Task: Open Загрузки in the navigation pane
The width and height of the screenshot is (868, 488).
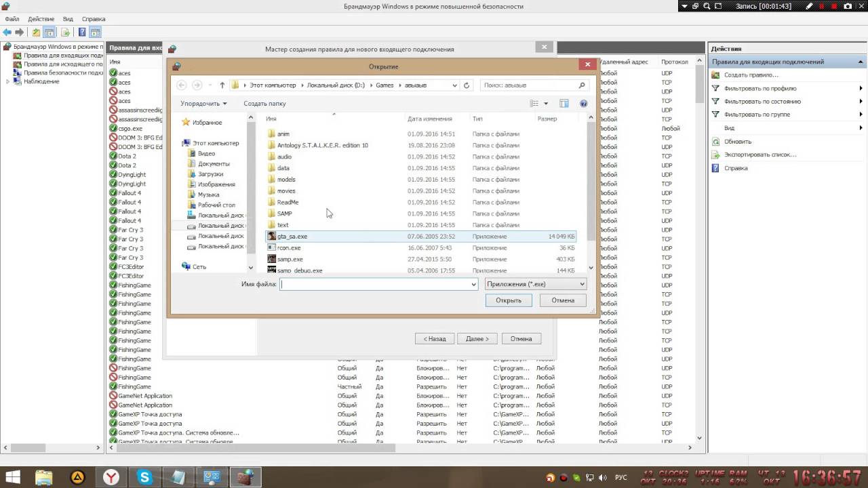Action: click(210, 174)
